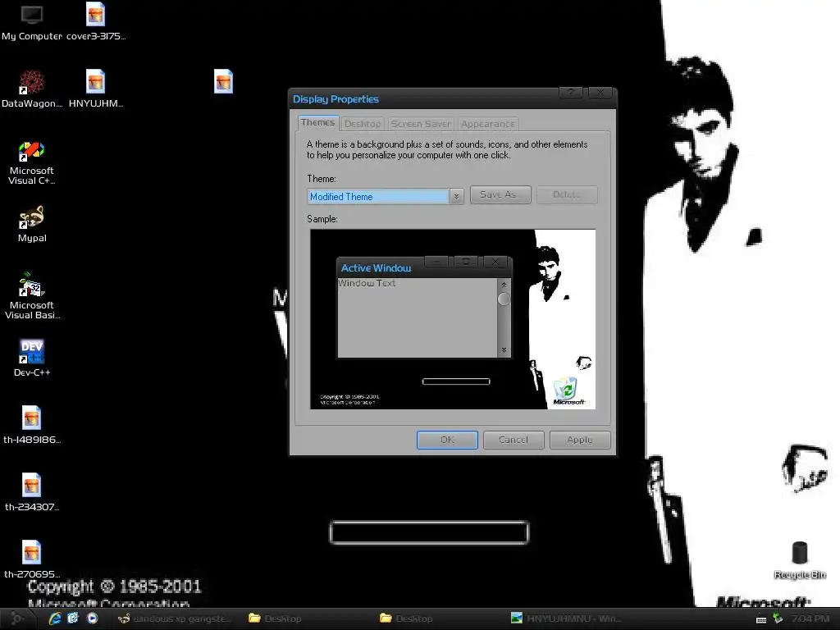840x630 pixels.
Task: Select the Microsoft Visual Basic shortcut
Action: click(x=32, y=295)
